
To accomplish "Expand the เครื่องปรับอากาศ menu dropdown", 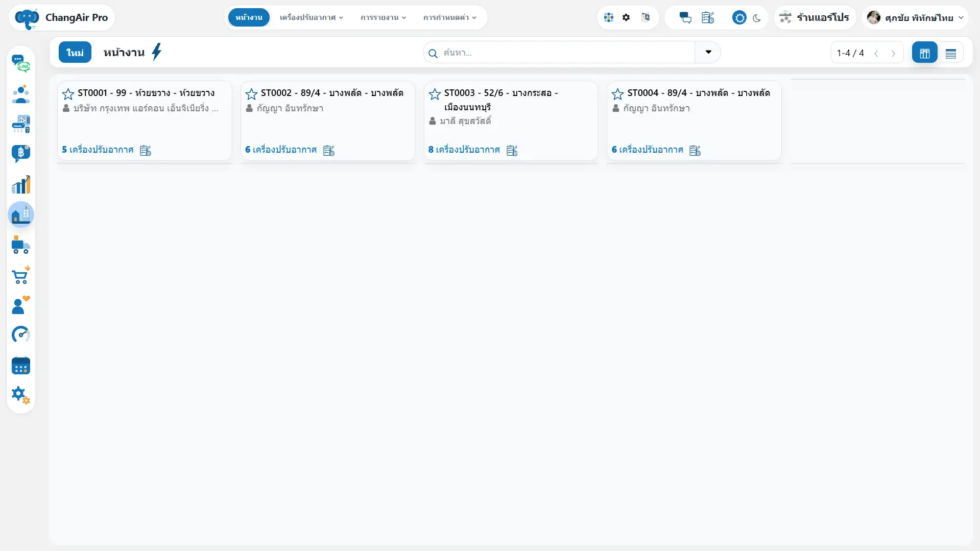I will point(312,17).
